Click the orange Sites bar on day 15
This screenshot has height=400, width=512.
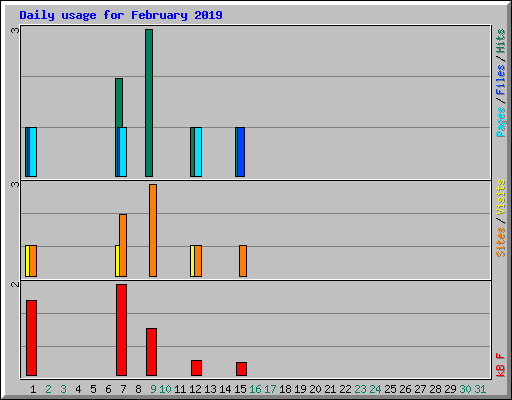point(243,261)
